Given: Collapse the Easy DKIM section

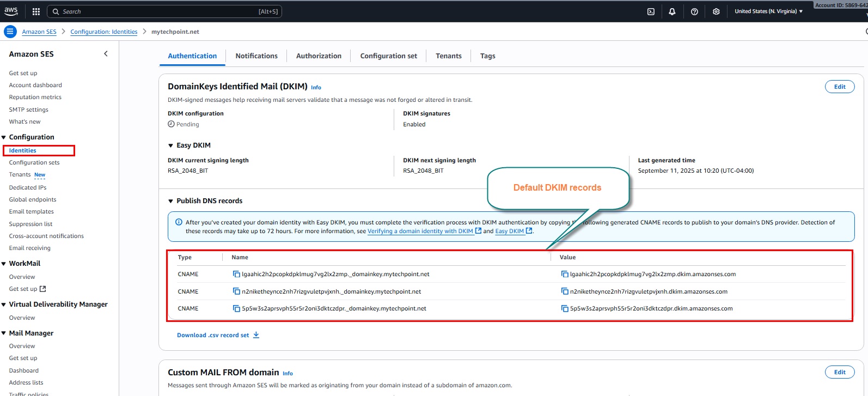Looking at the screenshot, I should (x=170, y=145).
